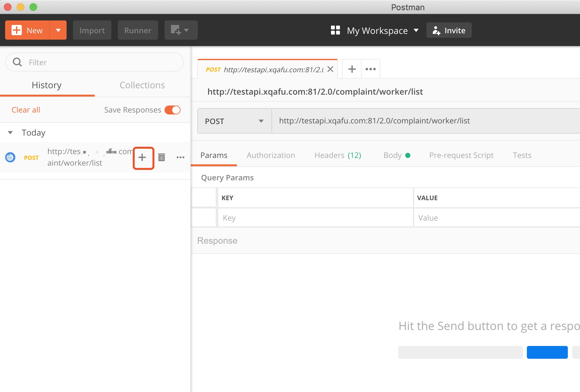The height and width of the screenshot is (392, 580).
Task: Click the query param Key field
Action: coord(315,218)
